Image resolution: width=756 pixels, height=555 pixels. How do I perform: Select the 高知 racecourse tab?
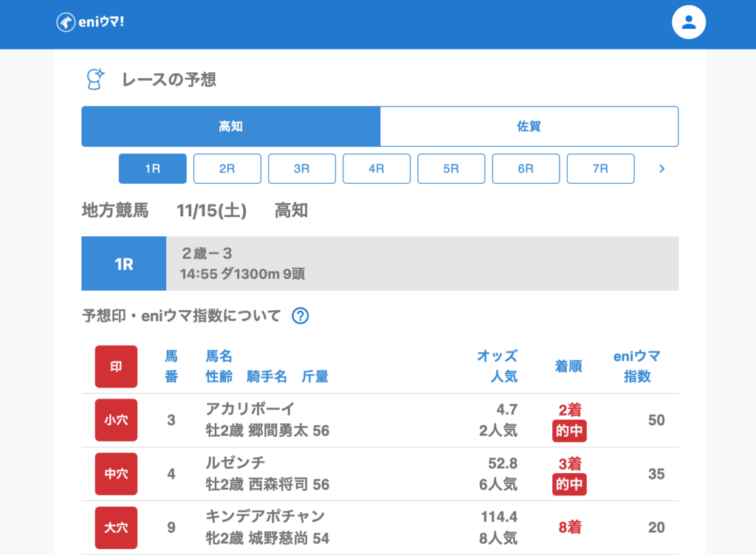coord(230,126)
